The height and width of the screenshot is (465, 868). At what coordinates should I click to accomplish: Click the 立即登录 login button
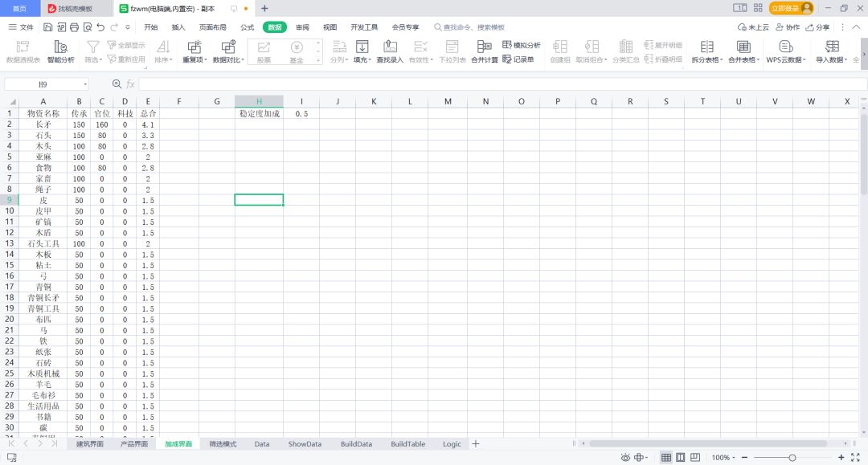[791, 8]
